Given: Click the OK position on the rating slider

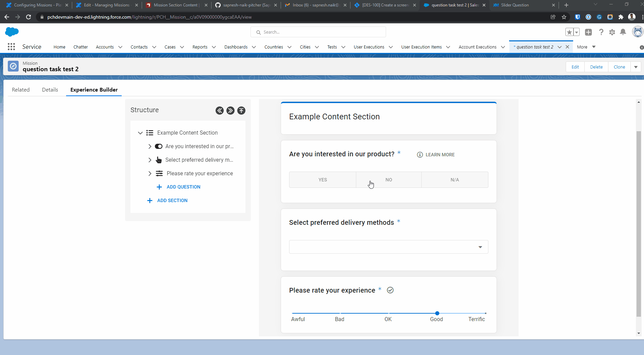Looking at the screenshot, I should (388, 313).
